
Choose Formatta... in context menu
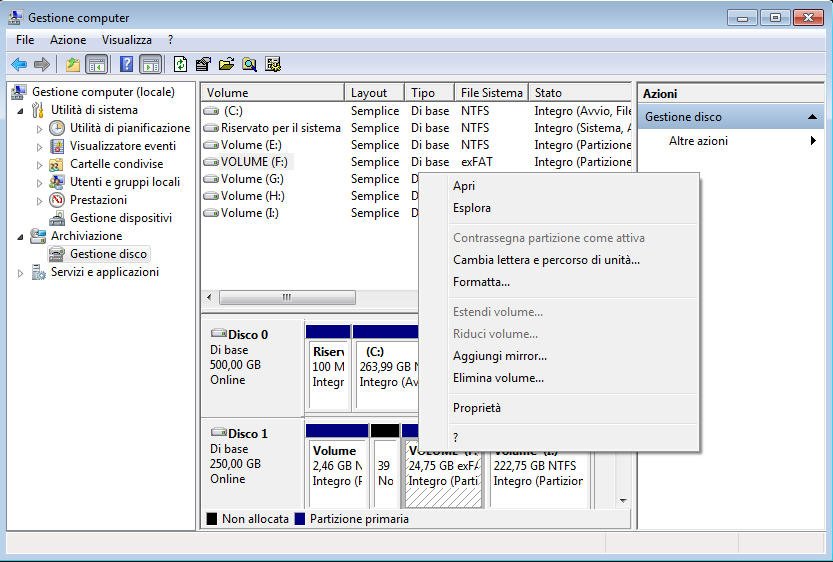(558, 282)
